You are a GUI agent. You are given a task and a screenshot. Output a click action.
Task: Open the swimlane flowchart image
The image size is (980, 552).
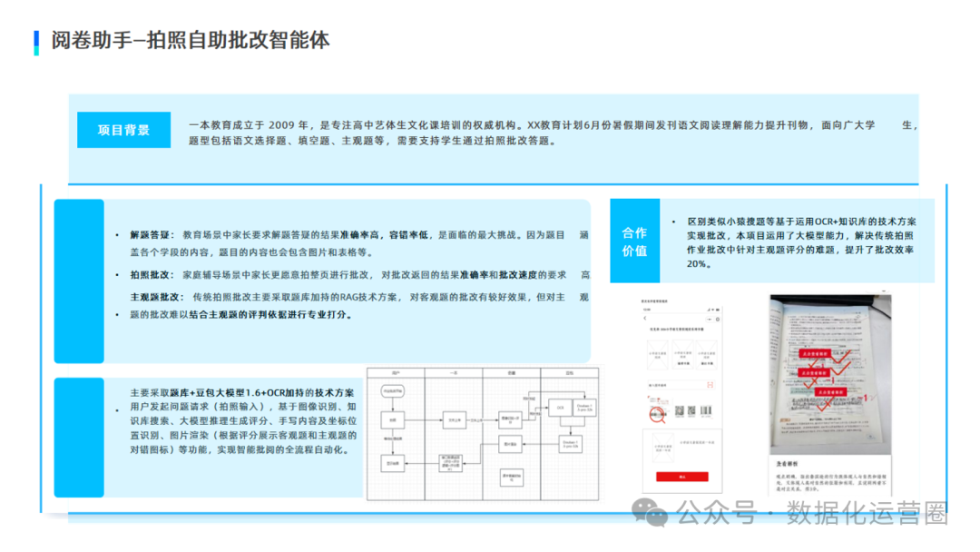coord(483,435)
